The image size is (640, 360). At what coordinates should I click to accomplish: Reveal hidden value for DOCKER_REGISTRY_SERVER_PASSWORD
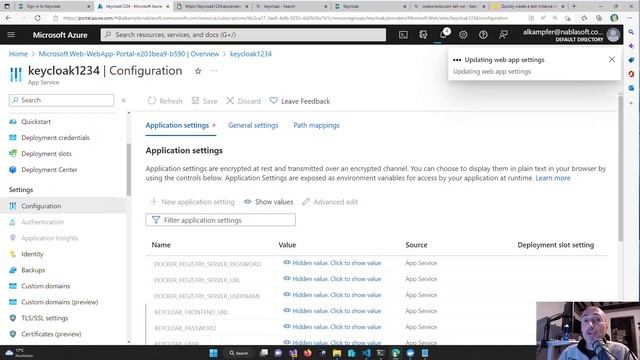click(x=332, y=263)
